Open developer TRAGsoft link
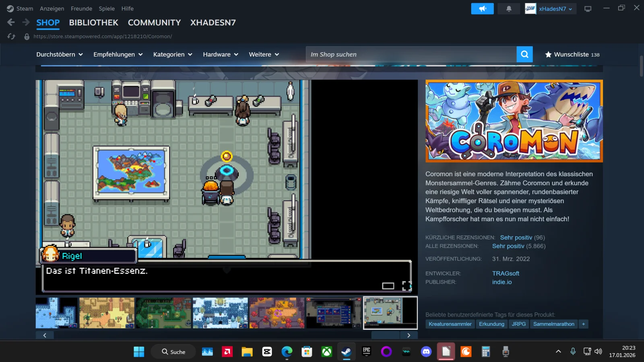Screen dimensions: 644x362 (506, 274)
